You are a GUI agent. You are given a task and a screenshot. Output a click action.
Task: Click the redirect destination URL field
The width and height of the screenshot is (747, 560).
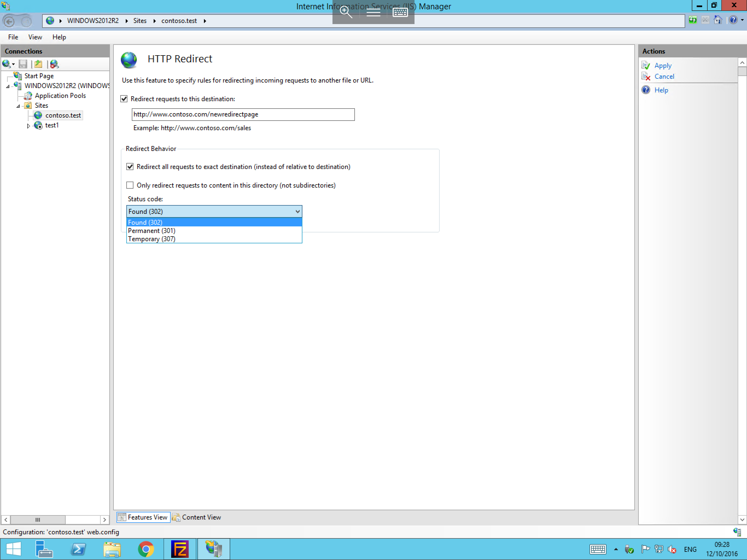pos(243,115)
